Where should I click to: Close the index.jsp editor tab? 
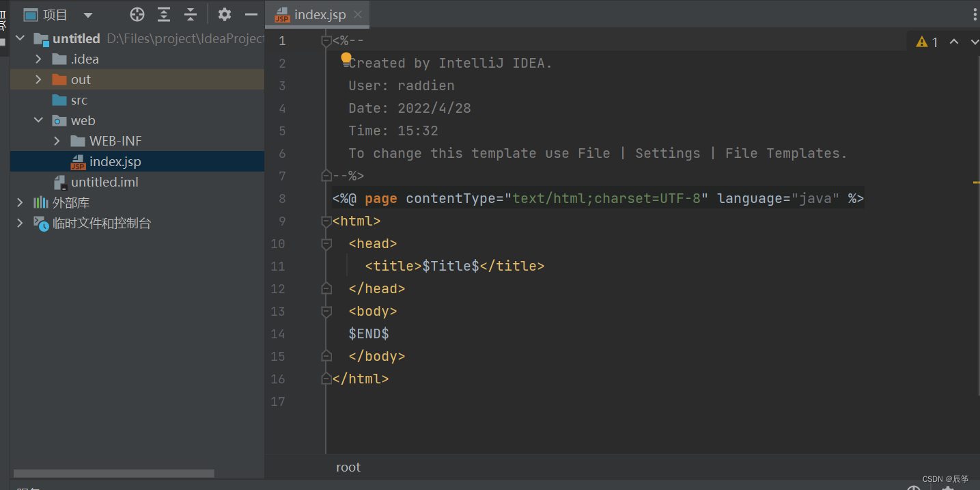359,14
